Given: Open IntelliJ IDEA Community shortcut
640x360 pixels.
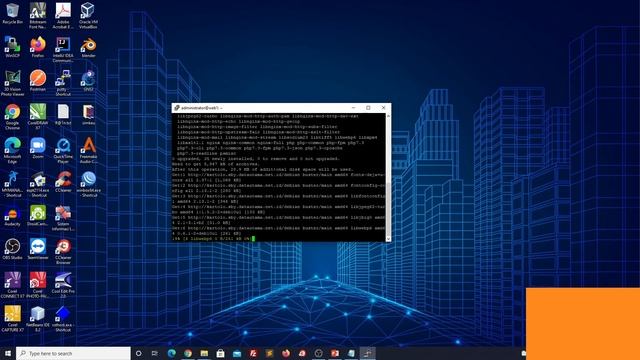Looking at the screenshot, I should (x=63, y=49).
